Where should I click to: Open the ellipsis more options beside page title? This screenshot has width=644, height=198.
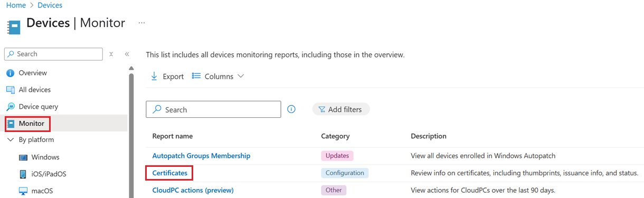tap(141, 23)
